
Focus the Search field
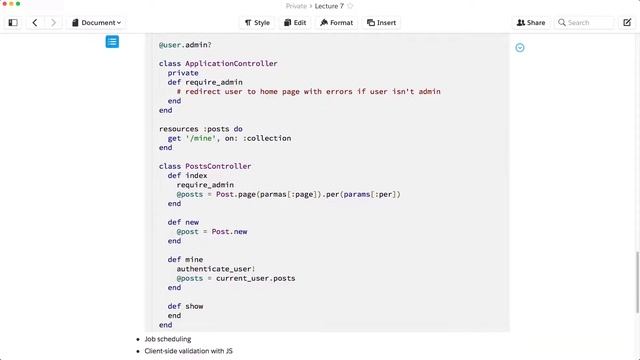pos(585,23)
